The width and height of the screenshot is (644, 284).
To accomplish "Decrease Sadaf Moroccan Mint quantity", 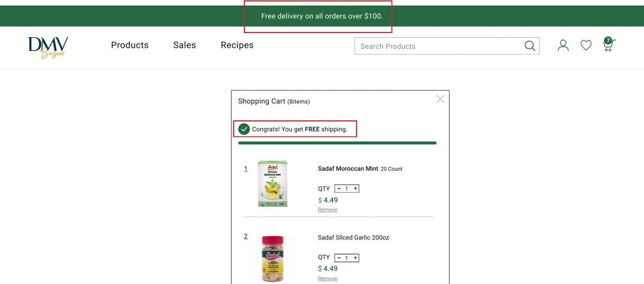I will click(339, 188).
